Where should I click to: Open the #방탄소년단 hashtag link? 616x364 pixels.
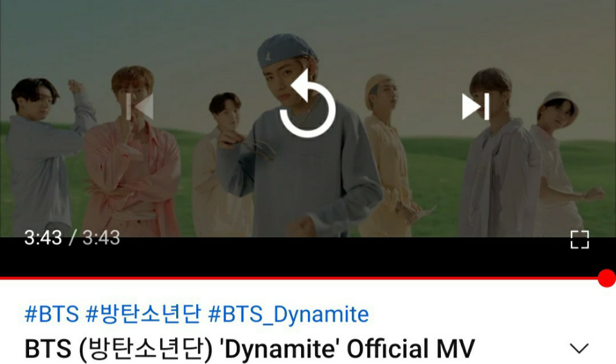[143, 314]
